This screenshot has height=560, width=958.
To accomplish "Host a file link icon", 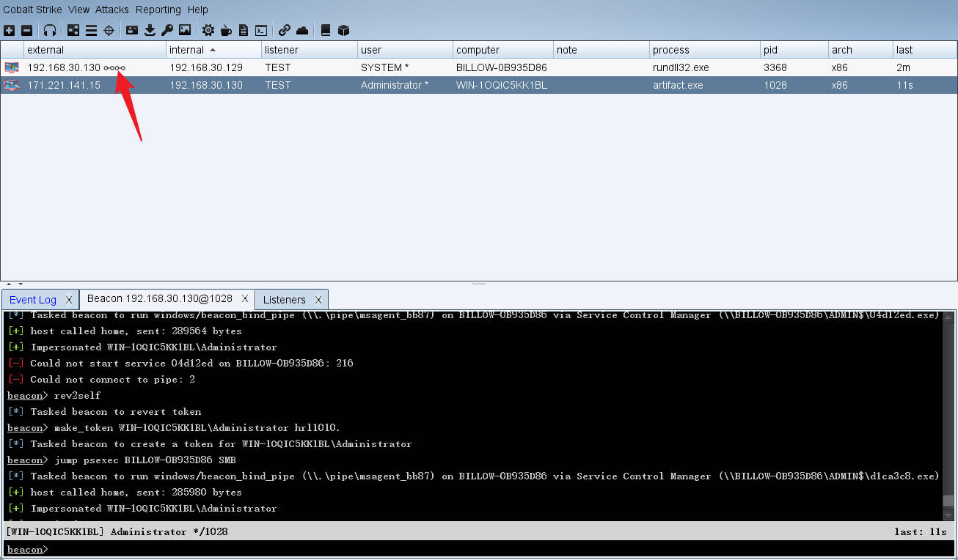I will pos(285,30).
